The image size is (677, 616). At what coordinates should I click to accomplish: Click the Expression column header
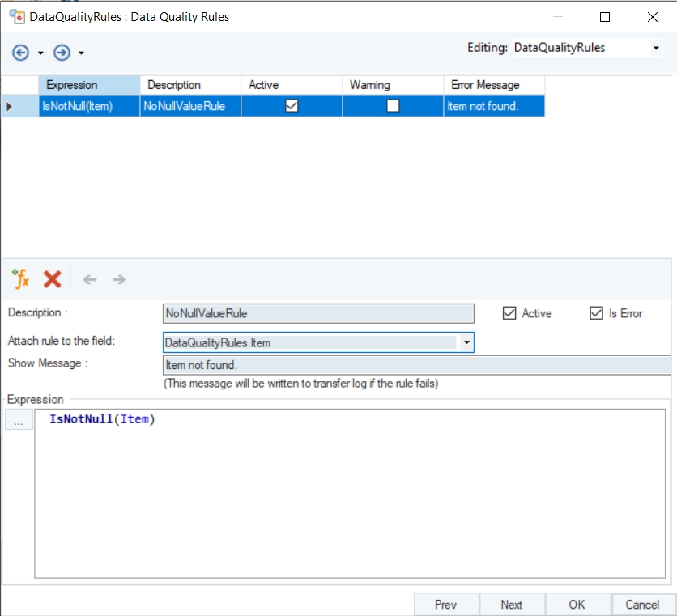pyautogui.click(x=89, y=85)
